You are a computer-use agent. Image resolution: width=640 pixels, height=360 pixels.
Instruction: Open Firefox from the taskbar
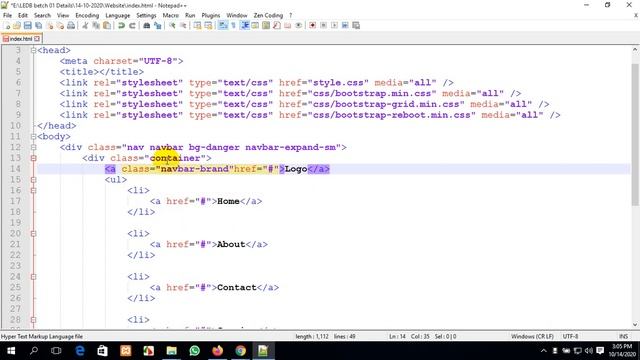[x=218, y=351]
